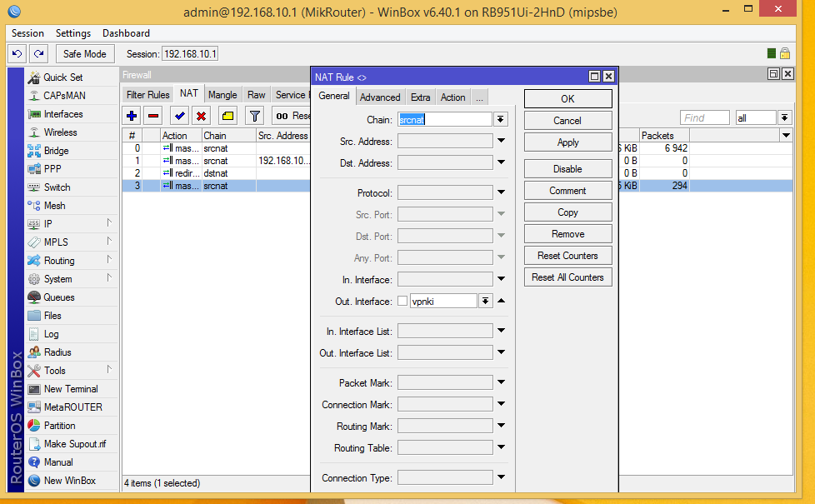Click the redo arrow icon in toolbar
815x504 pixels.
point(39,53)
